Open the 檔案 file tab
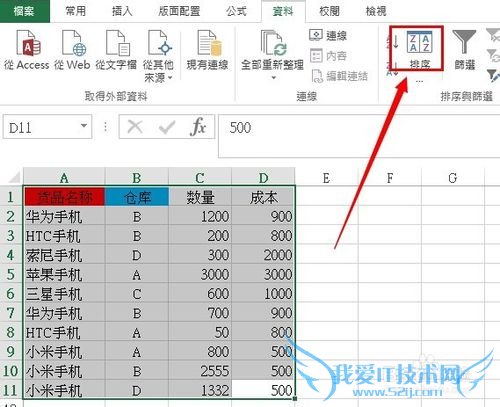500x407 pixels. point(24,11)
